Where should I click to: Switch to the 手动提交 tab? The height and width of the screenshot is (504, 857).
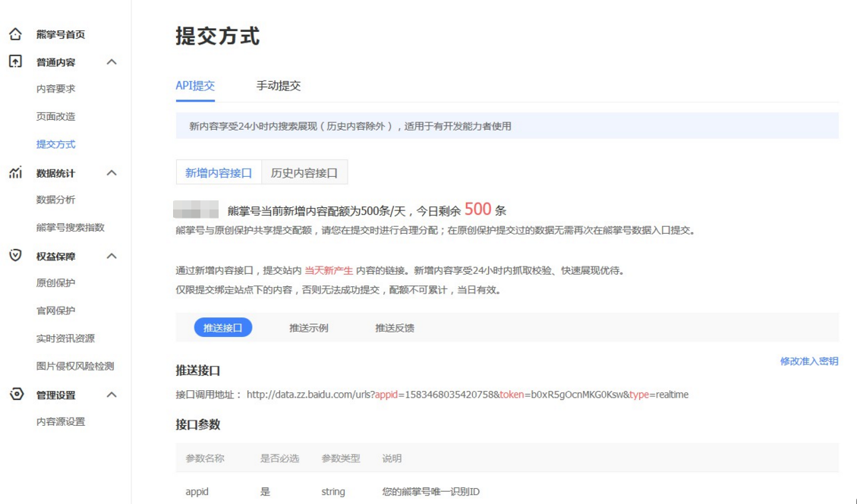pyautogui.click(x=279, y=86)
